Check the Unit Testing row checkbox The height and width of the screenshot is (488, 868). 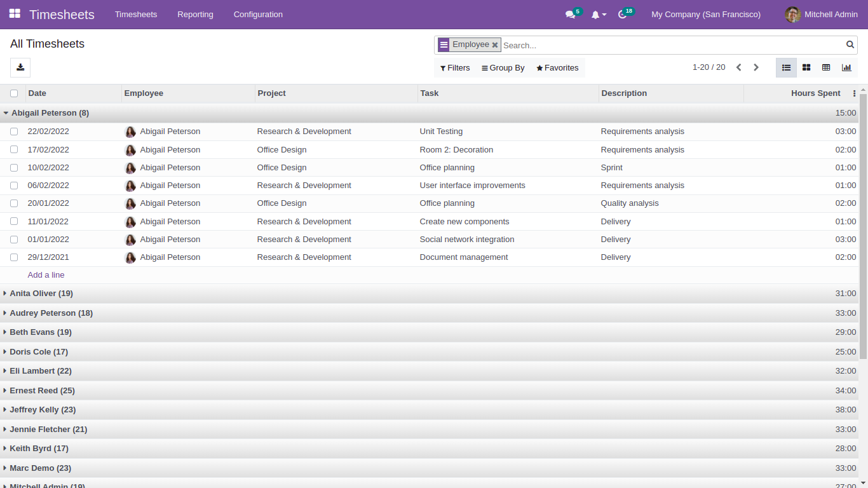(14, 132)
